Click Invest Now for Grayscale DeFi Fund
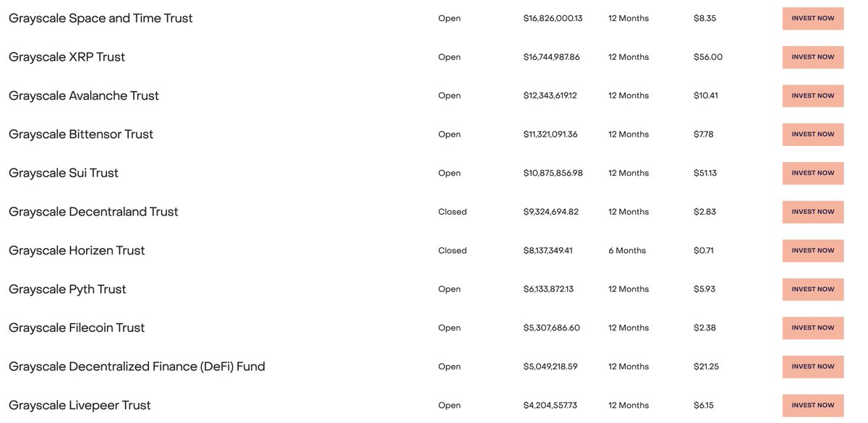Viewport: 868px width, 423px height. coord(813,367)
